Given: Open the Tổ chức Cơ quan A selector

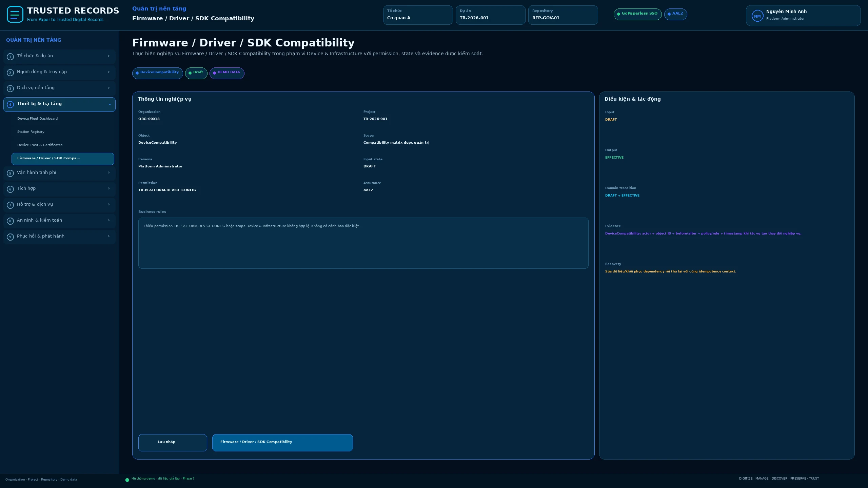Looking at the screenshot, I should [x=418, y=15].
